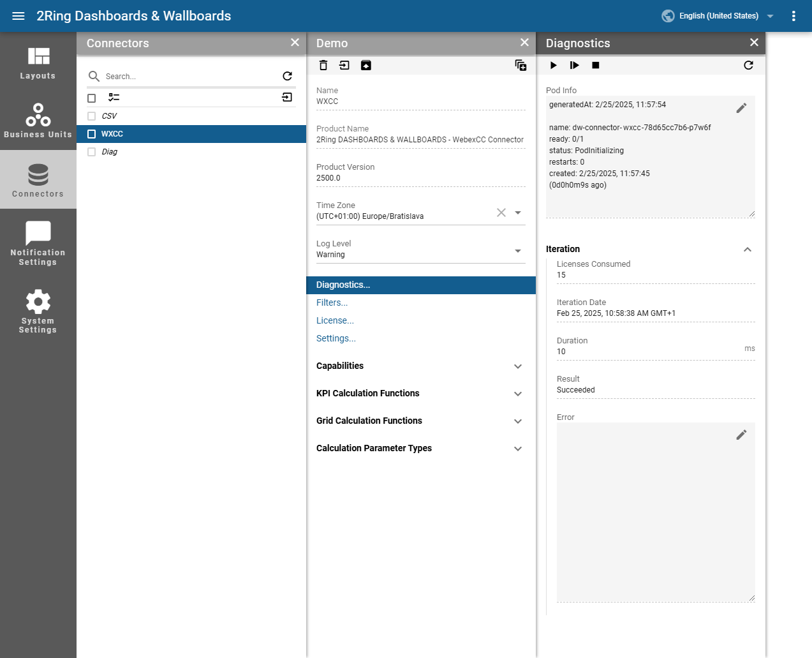The image size is (812, 658).
Task: Click the archive upload icon in Demo toolbar
Action: (366, 65)
